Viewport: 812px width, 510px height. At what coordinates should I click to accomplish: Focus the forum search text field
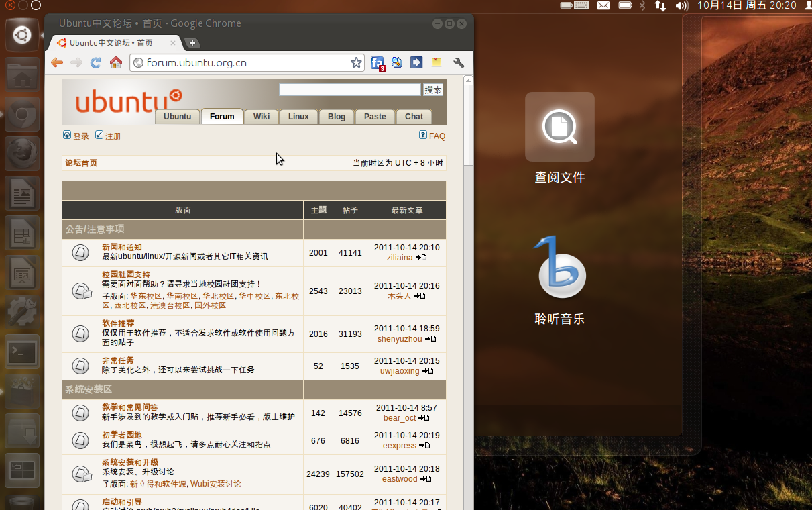(x=350, y=90)
